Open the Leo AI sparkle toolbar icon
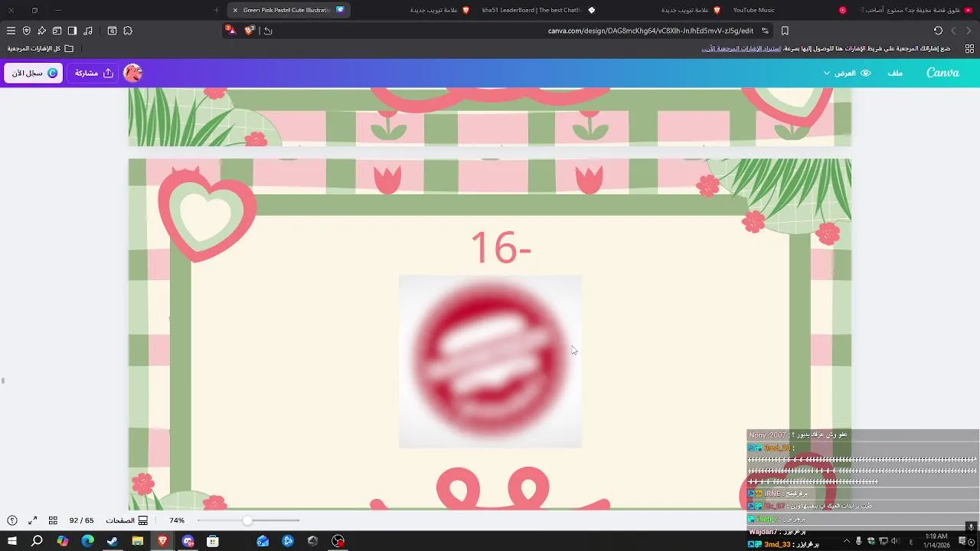The width and height of the screenshot is (980, 551). [41, 31]
